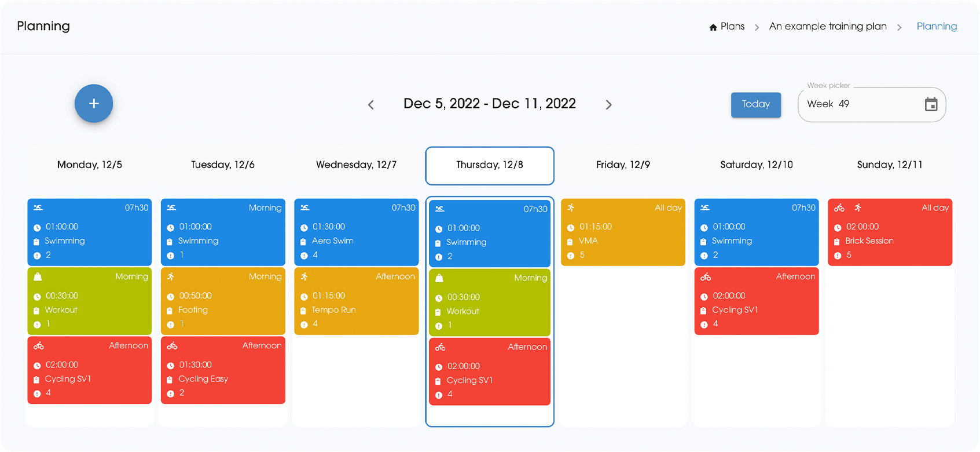Viewport: 980px width, 452px height.
Task: Click running icon on Tuesday's Footing card
Action: pyautogui.click(x=171, y=276)
